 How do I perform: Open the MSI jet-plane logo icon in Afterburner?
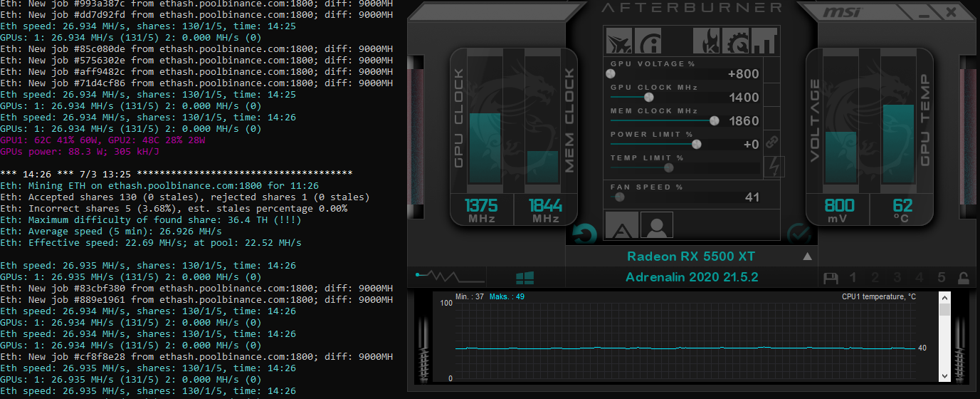coord(618,42)
